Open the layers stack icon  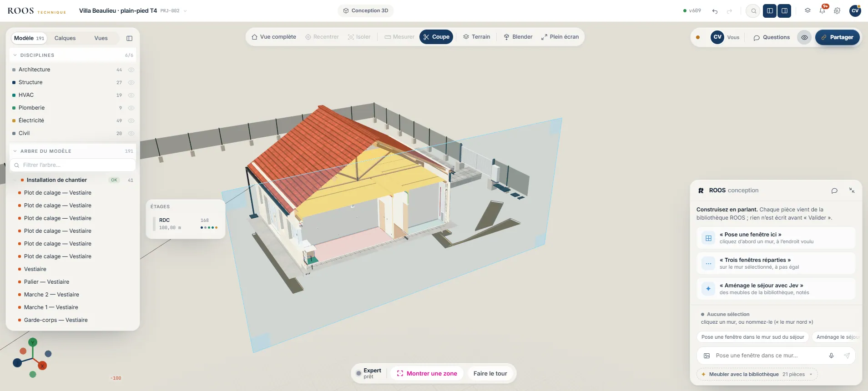(807, 10)
